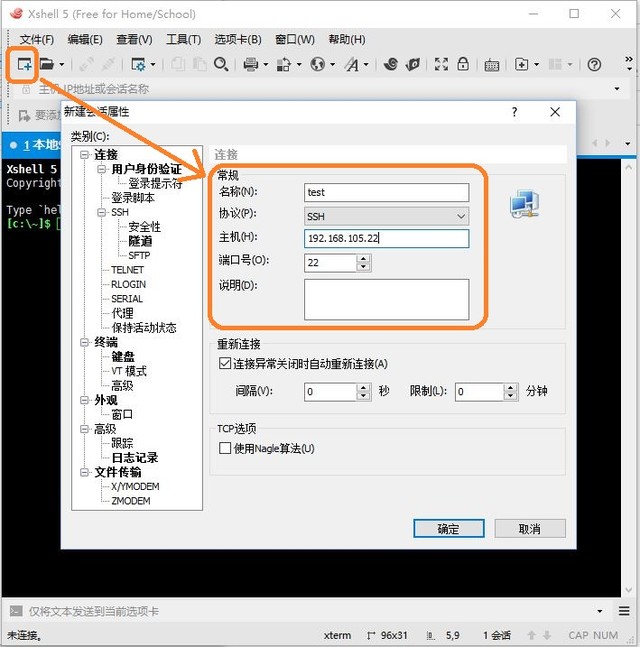Select 代理 in category tree

pos(122,313)
